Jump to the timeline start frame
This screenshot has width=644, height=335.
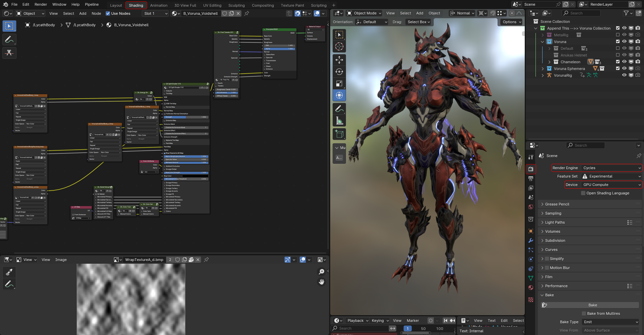click(x=445, y=321)
